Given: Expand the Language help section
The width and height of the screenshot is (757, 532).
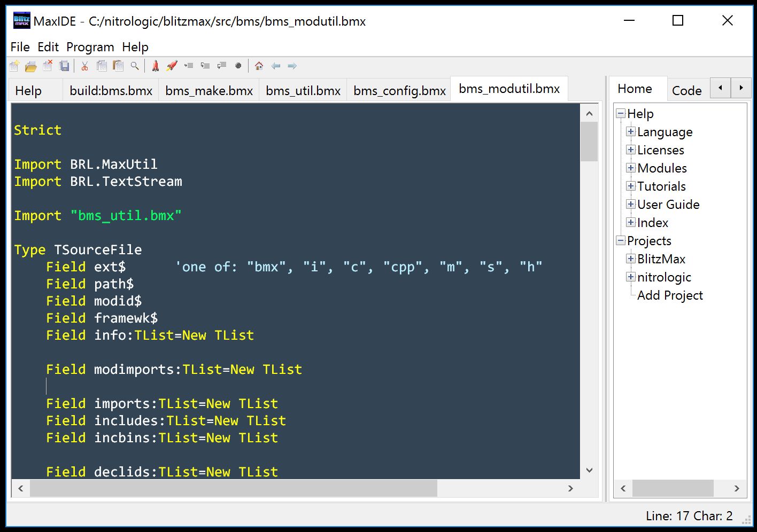Looking at the screenshot, I should (630, 132).
